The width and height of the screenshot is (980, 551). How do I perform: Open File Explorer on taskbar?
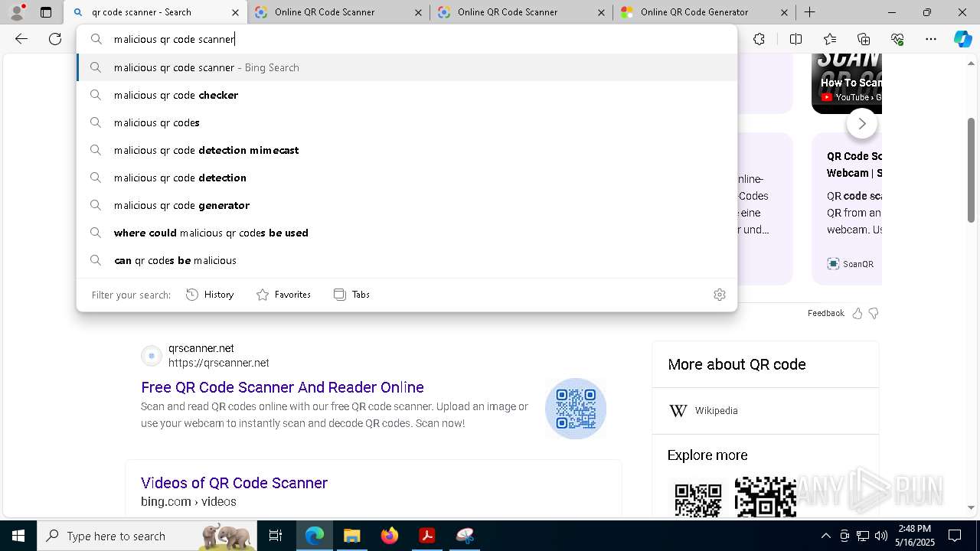coord(351,536)
